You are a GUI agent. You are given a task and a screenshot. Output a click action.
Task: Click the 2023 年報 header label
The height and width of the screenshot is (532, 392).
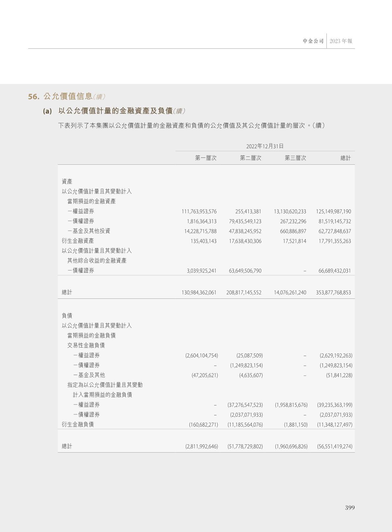tap(341, 41)
